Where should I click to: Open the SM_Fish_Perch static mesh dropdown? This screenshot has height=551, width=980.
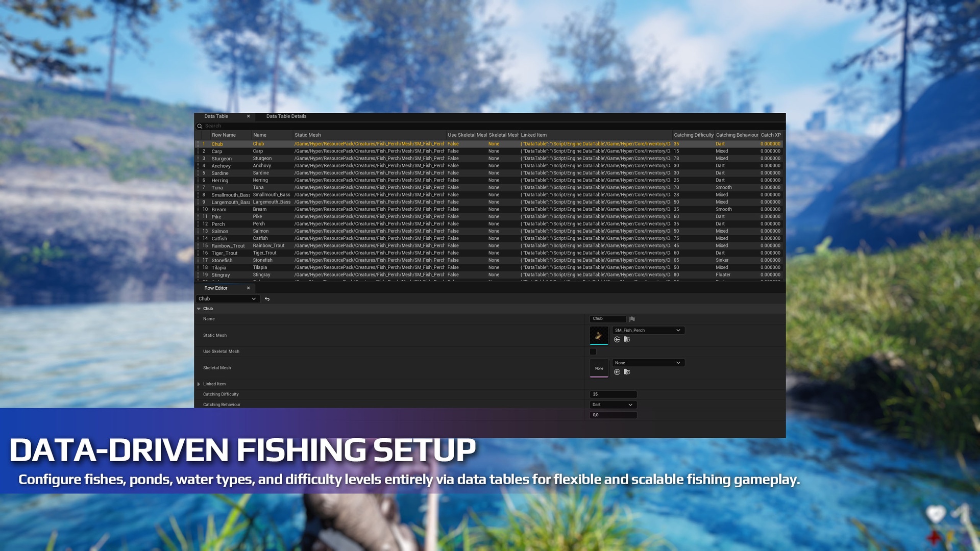click(648, 331)
